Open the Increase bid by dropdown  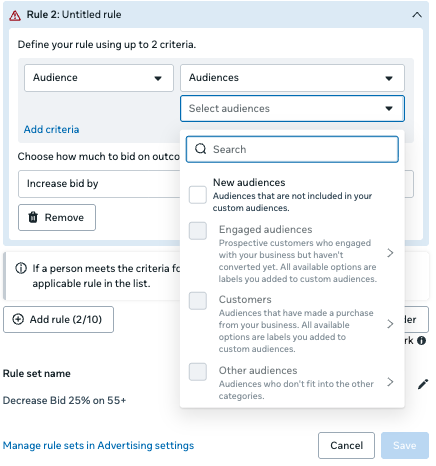99,184
